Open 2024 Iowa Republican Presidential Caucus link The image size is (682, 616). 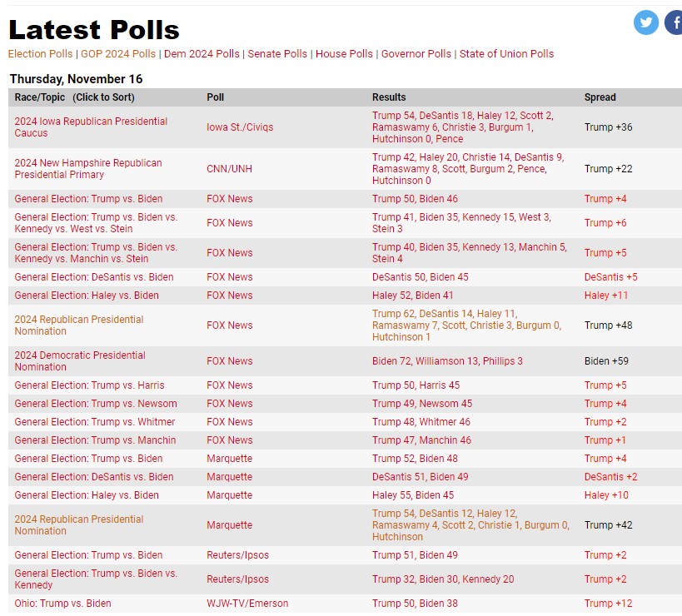91,127
